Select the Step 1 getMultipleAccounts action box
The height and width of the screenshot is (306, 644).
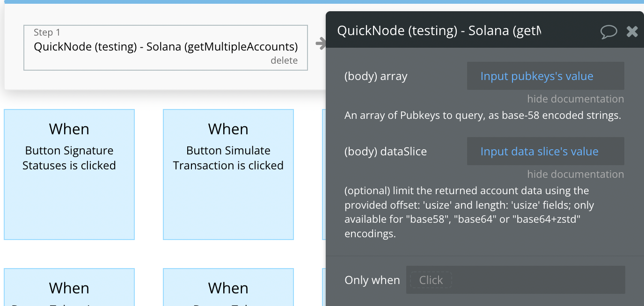[166, 48]
